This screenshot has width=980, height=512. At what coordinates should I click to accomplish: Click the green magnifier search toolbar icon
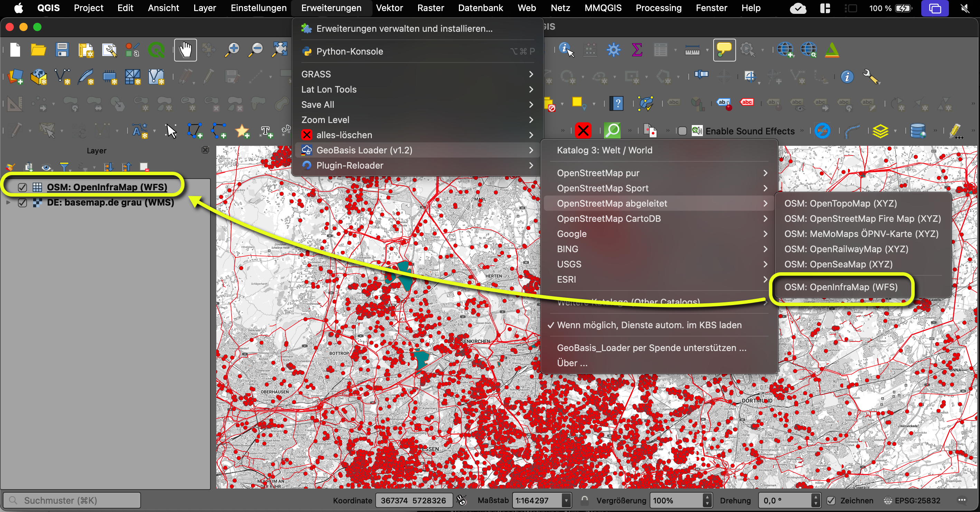[x=612, y=131]
